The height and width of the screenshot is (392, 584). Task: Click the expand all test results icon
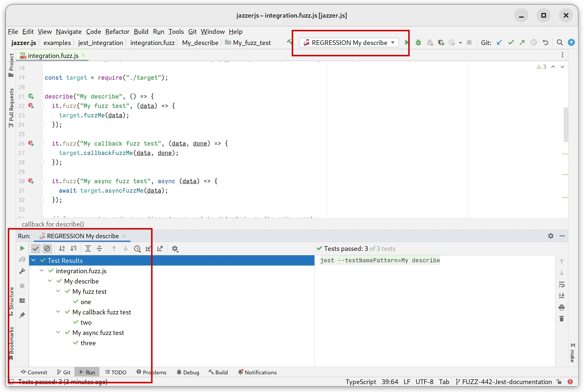point(88,248)
